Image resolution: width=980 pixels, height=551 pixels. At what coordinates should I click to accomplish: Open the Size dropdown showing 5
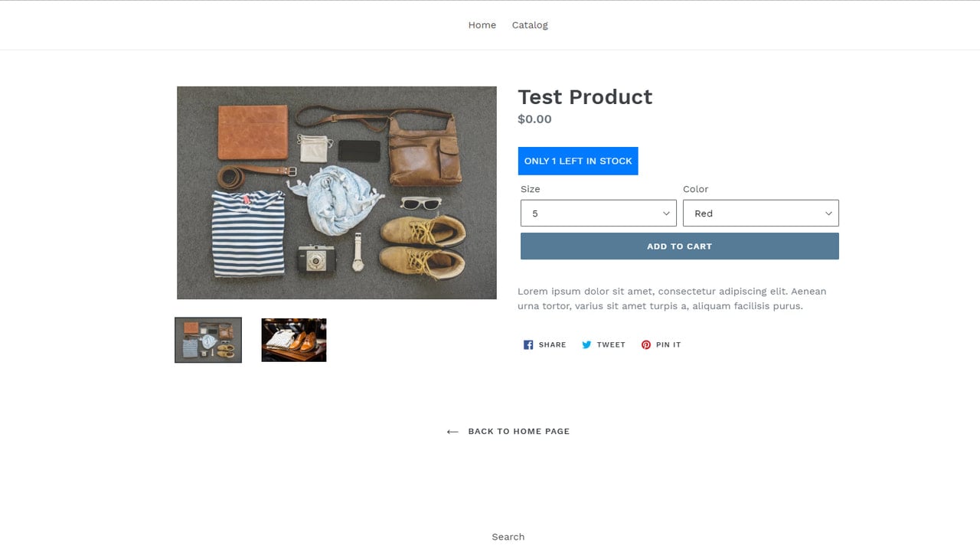click(599, 214)
